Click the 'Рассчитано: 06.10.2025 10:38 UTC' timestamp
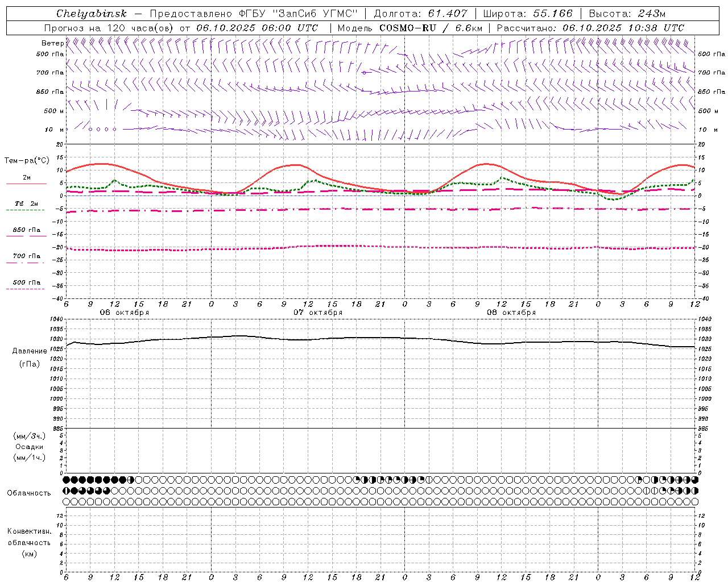Screen dimensions: 728x582 (590, 28)
